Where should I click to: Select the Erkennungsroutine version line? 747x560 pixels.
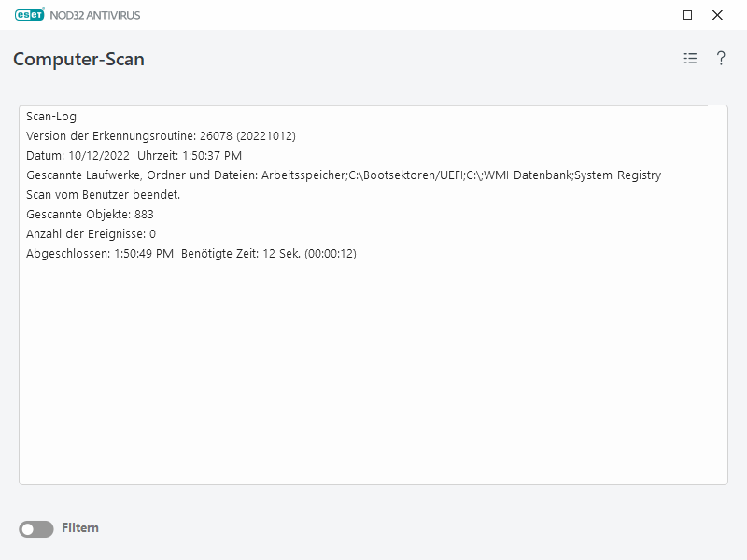pyautogui.click(x=161, y=134)
